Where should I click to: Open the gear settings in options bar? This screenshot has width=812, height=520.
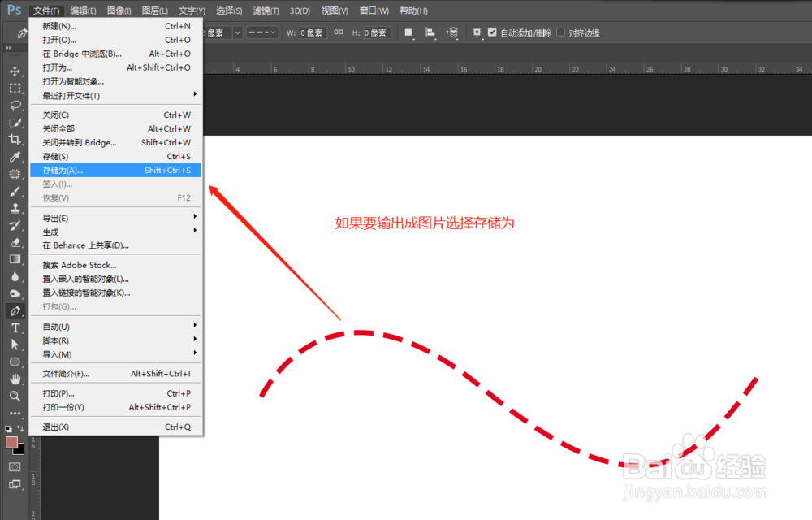tap(477, 32)
